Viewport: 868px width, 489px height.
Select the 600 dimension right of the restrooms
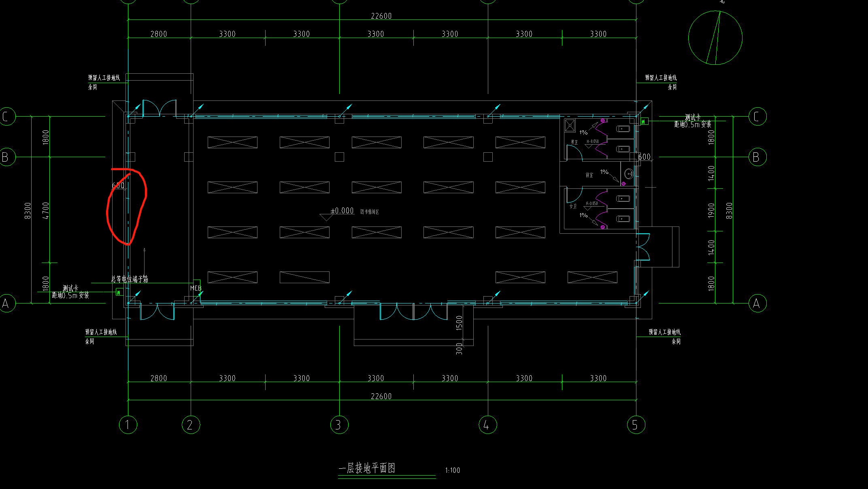[x=644, y=157]
